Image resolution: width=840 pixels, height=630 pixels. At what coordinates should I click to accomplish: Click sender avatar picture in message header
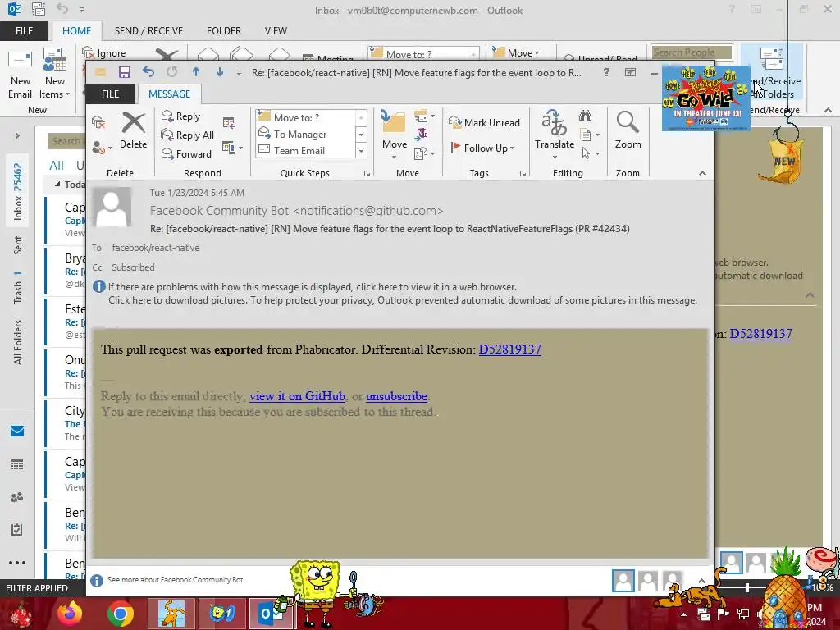point(112,208)
